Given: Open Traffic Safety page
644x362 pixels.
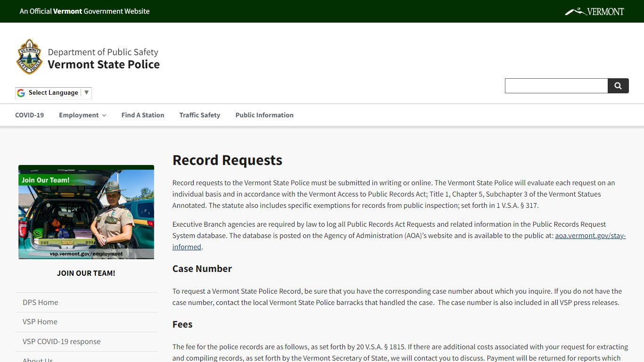Looking at the screenshot, I should coord(200,115).
